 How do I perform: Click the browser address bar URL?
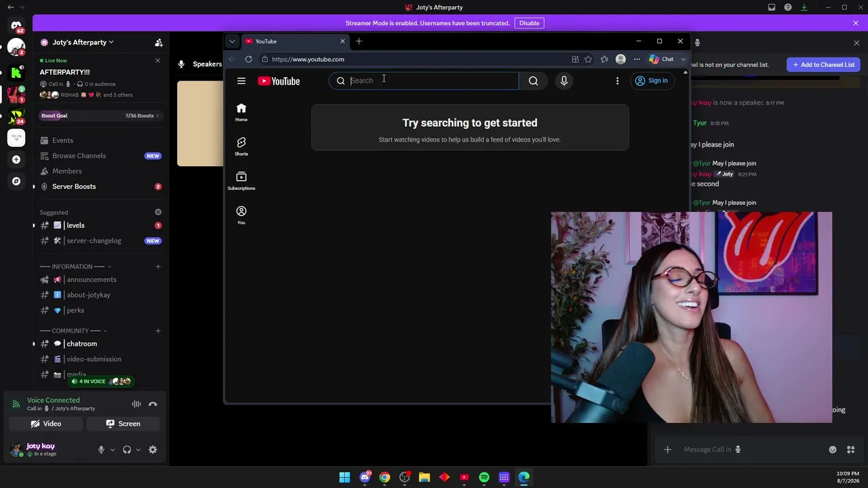tap(308, 59)
